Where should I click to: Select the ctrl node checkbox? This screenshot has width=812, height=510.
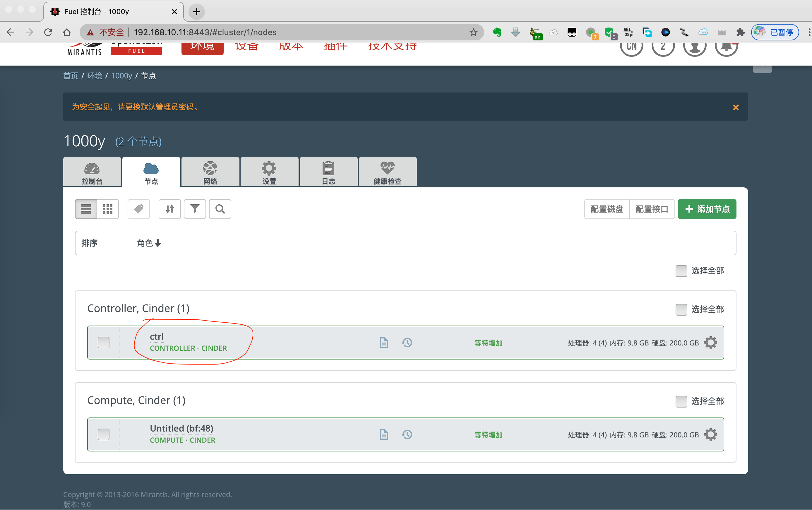[104, 343]
